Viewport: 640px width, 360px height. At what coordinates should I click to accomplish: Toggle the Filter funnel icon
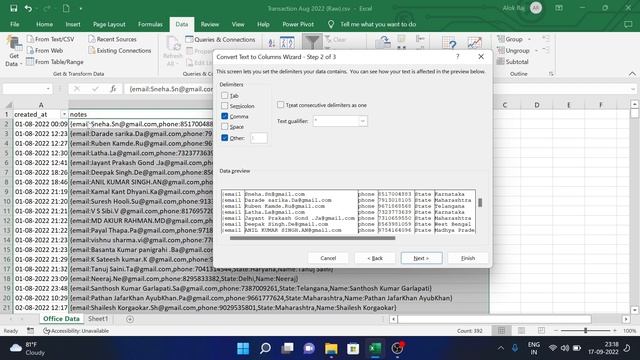pos(312,42)
